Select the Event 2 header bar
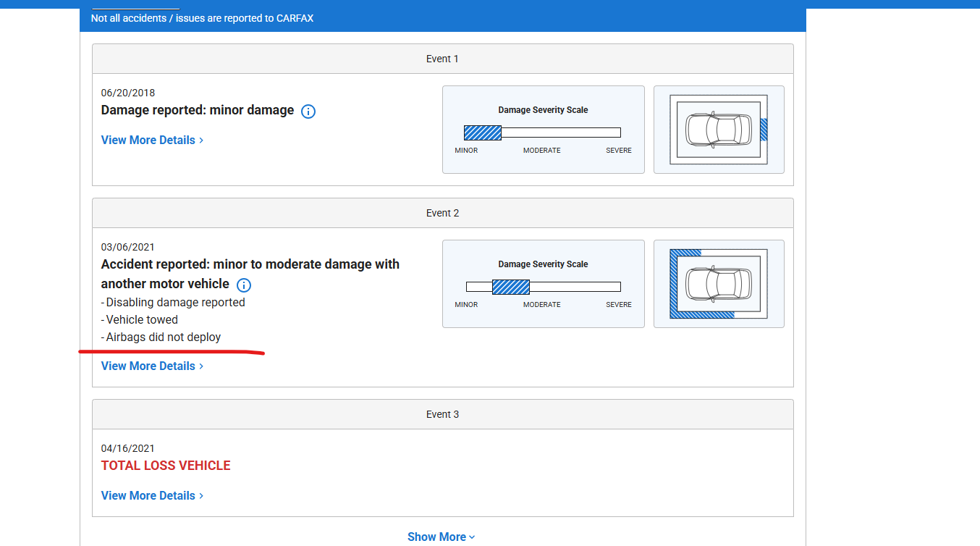This screenshot has height=546, width=980. [x=442, y=213]
